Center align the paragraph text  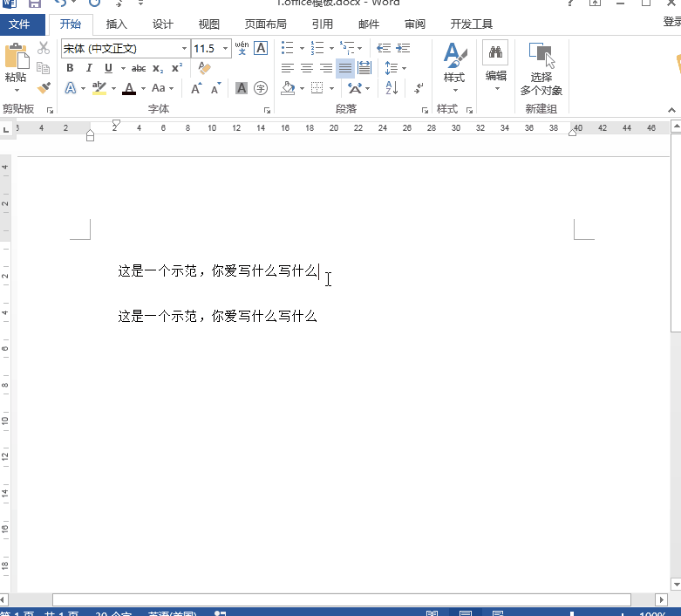(x=307, y=68)
